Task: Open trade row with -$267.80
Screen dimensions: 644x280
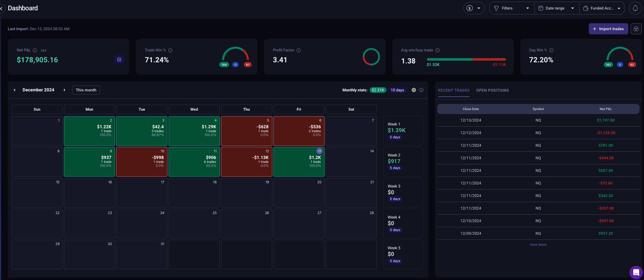Action: (538, 207)
